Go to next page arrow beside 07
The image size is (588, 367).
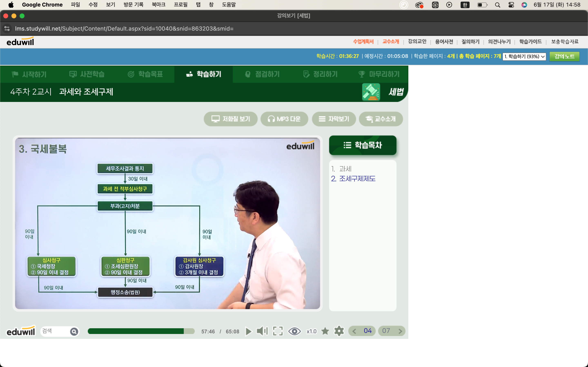(400, 331)
